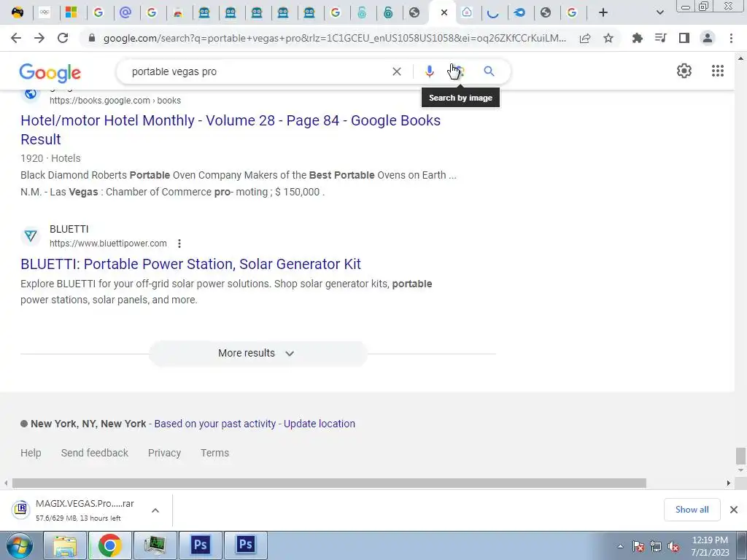747x560 pixels.
Task: Open the Chrome profile avatar
Action: [x=708, y=38]
